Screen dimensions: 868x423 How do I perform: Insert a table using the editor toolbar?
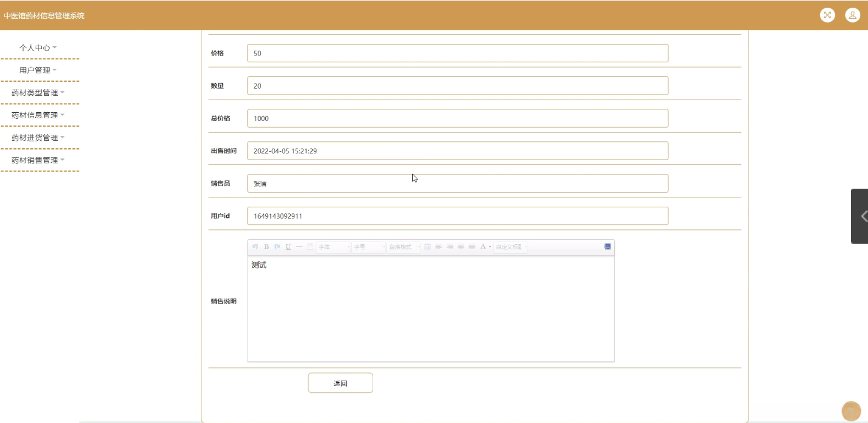[x=428, y=247]
